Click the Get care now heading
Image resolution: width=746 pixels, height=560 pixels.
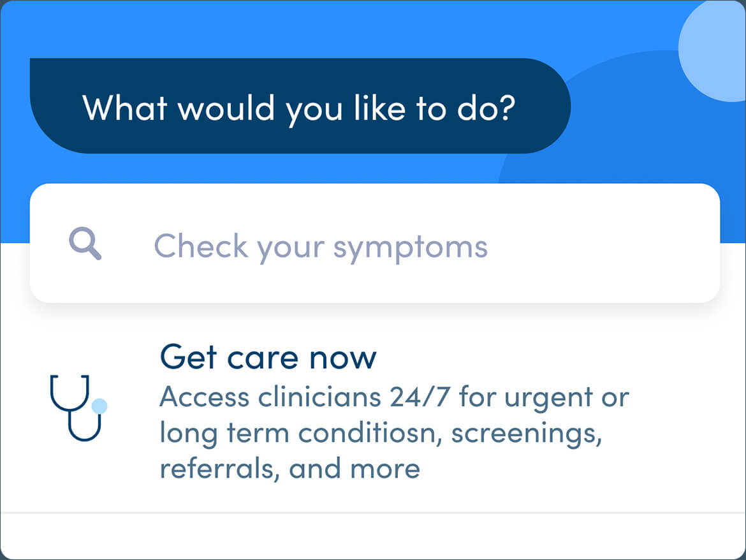pos(268,357)
